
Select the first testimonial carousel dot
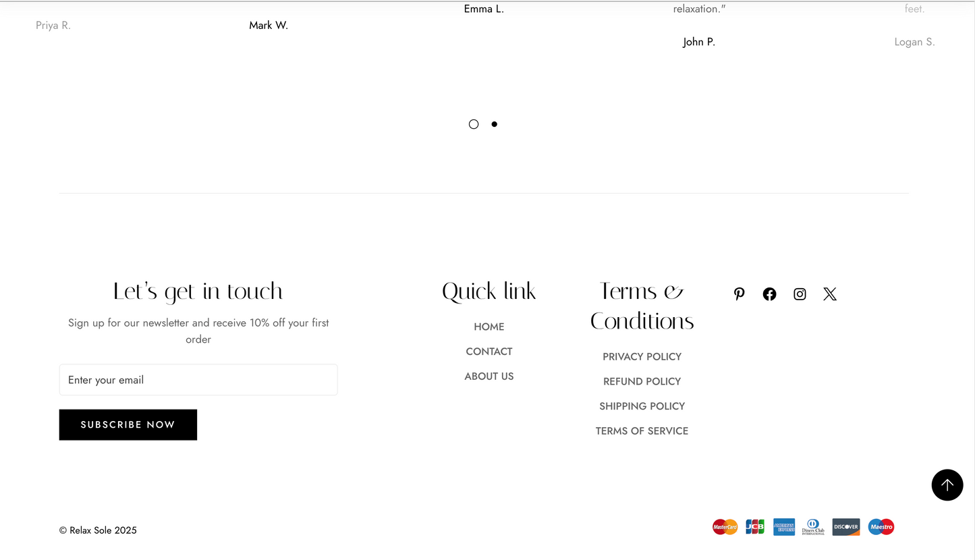tap(474, 124)
